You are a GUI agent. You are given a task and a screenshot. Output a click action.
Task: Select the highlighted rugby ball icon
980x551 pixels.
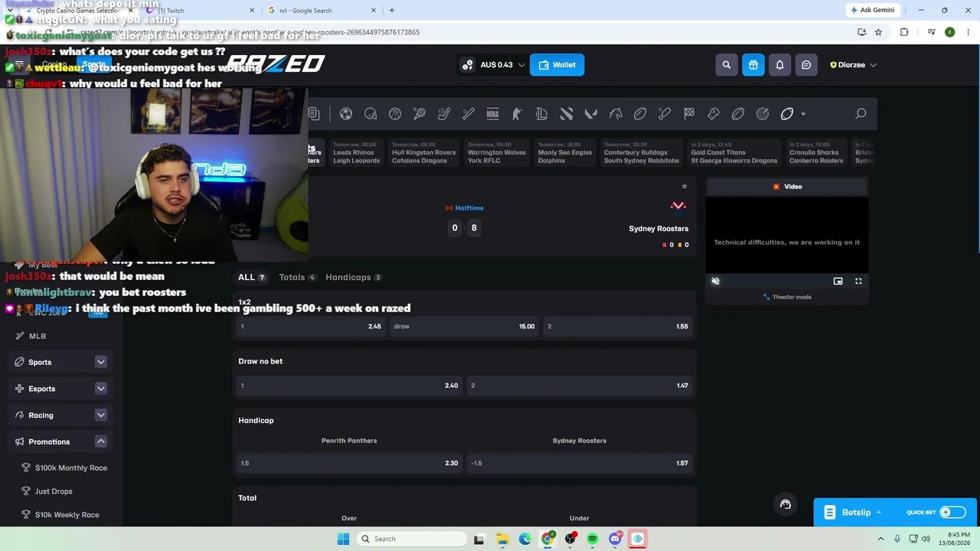[787, 114]
